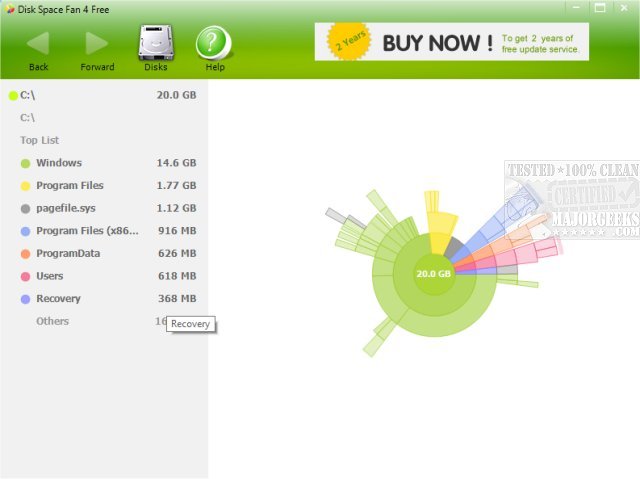Click the app logo in title bar
Viewport: 640px width, 479px height.
pos(10,9)
